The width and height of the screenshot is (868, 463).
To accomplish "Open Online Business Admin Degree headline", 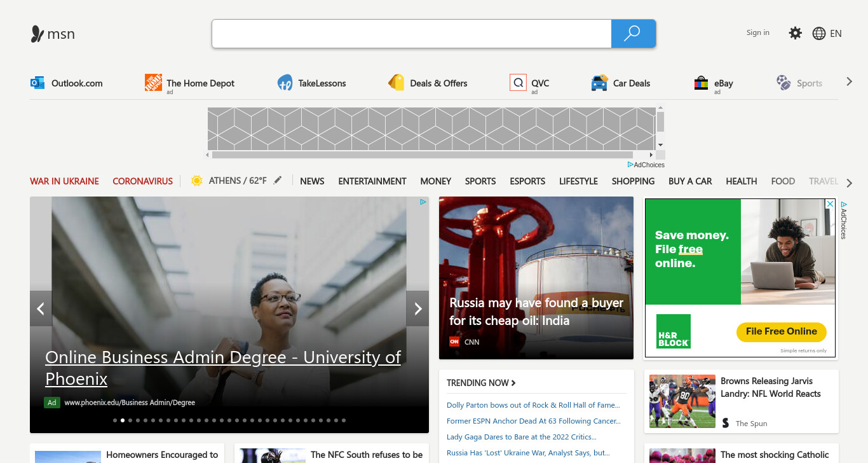I will tap(223, 368).
